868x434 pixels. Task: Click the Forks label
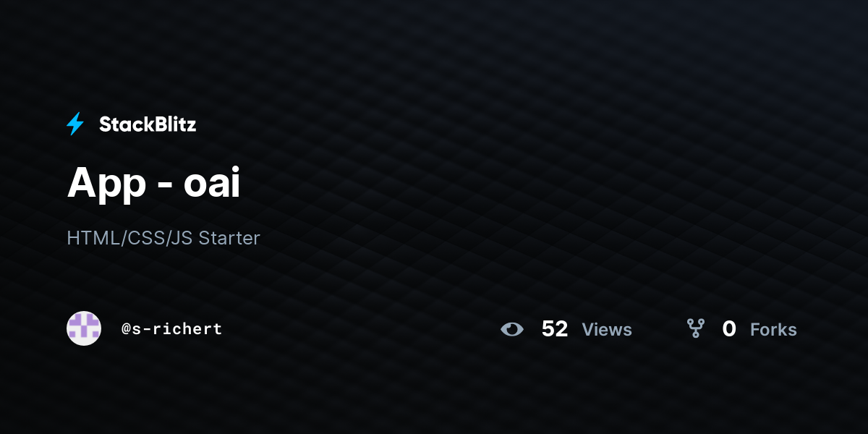click(x=773, y=330)
